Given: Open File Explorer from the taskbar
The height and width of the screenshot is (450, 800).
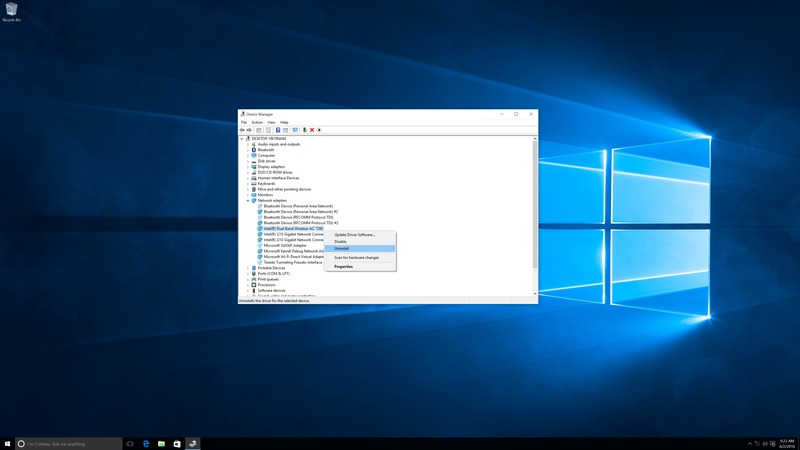Looking at the screenshot, I should tap(161, 443).
